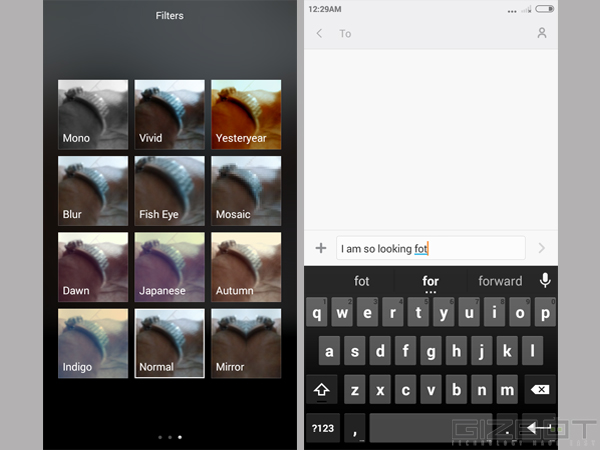Click the message text input field

pos(430,248)
